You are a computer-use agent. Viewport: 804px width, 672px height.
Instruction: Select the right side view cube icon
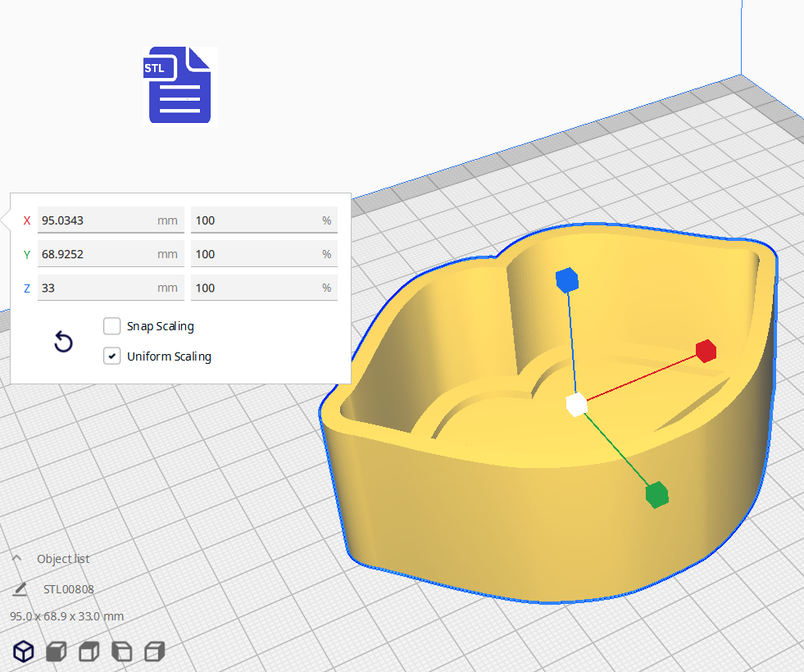tap(154, 652)
